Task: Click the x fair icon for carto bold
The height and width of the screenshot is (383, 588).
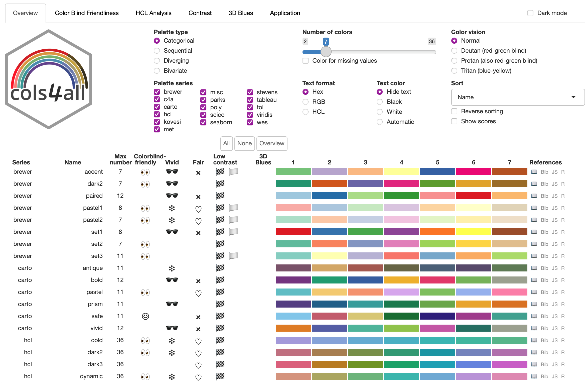Action: 198,281
